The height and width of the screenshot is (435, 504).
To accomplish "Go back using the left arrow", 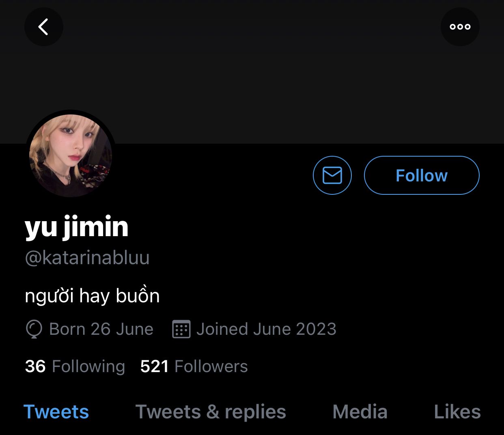I will (x=44, y=27).
